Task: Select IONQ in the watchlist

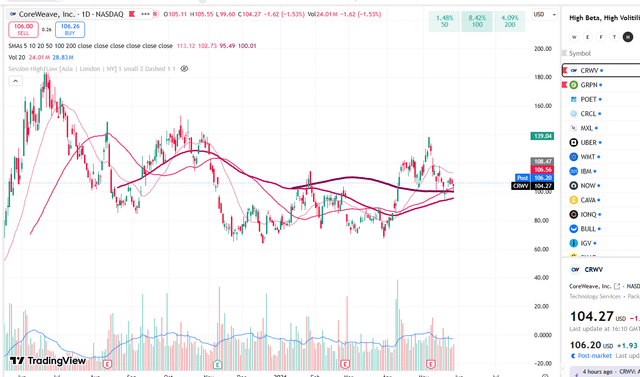Action: pos(601,214)
